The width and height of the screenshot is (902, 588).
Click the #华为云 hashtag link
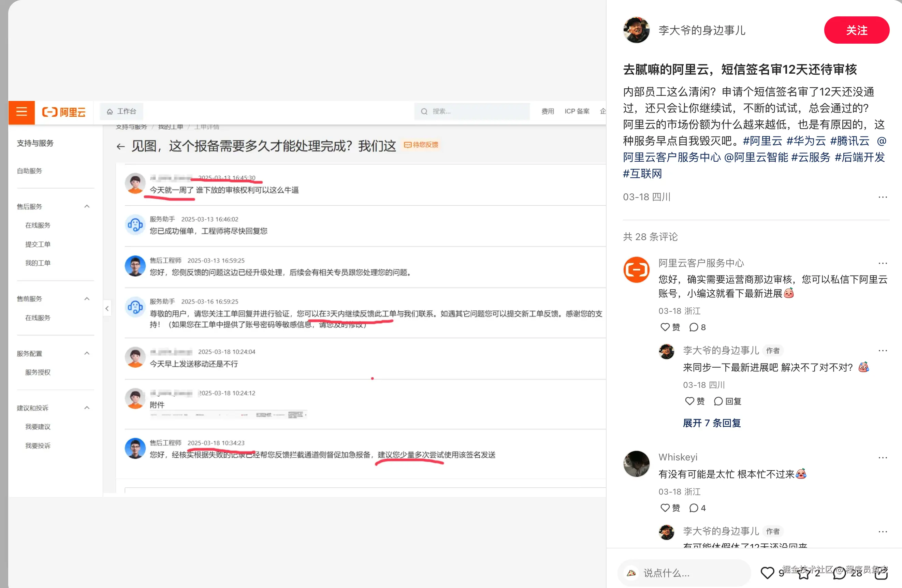click(x=806, y=141)
